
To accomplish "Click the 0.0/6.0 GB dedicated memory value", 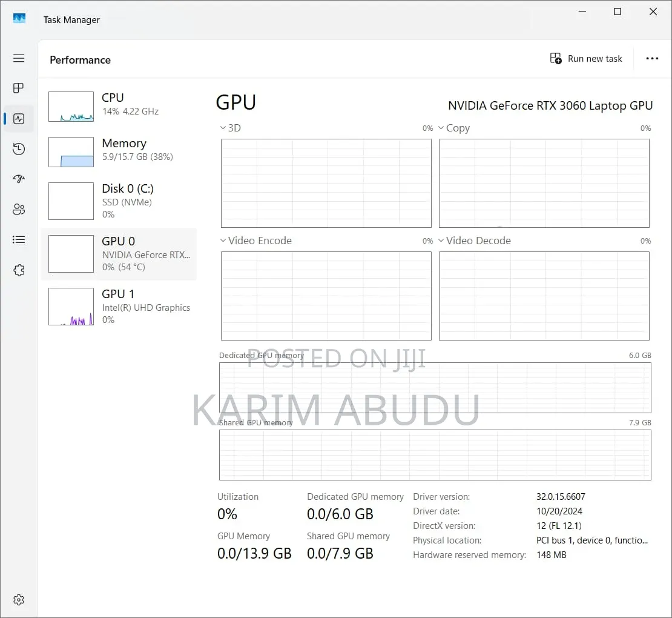I will tap(340, 514).
